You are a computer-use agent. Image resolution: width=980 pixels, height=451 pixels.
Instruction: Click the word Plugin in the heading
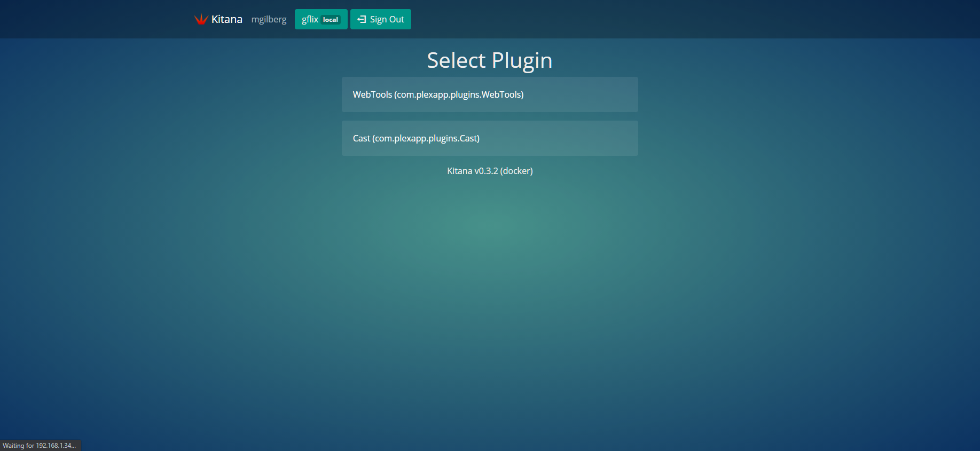point(522,60)
